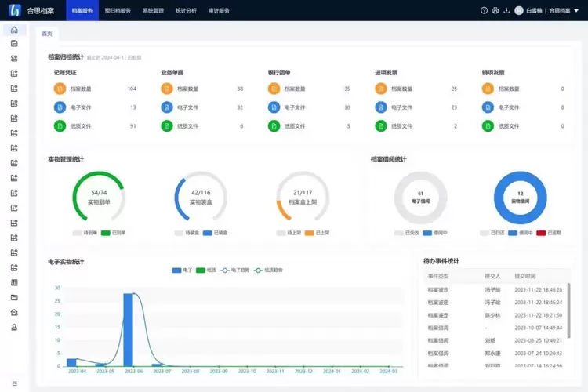This screenshot has width=588, height=392.
Task: Click the download icon in top bar
Action: pyautogui.click(x=506, y=11)
